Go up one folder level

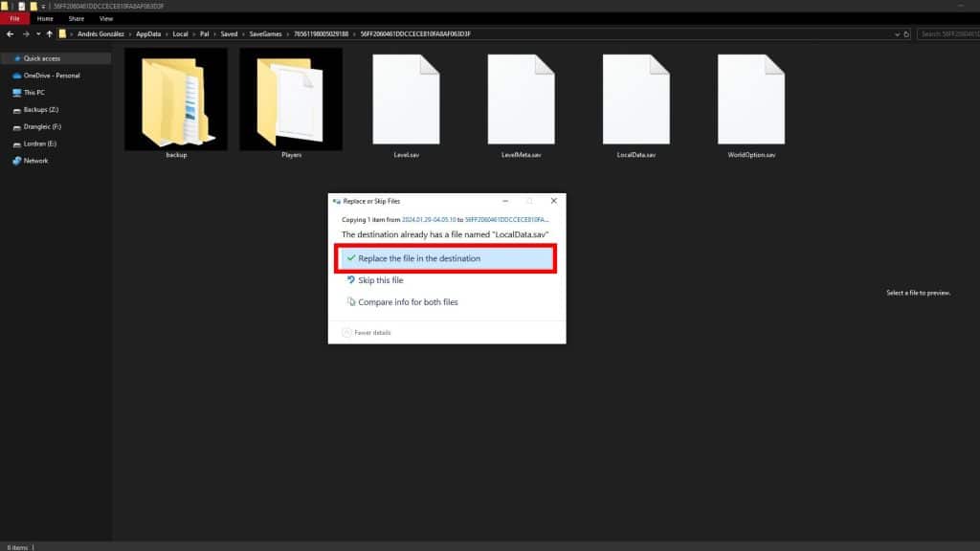[x=50, y=33]
